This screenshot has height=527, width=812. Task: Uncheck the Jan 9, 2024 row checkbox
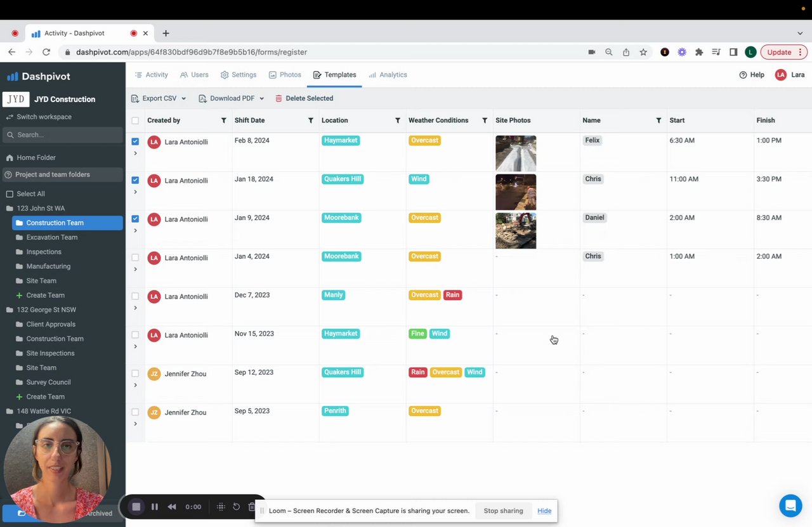tap(135, 219)
